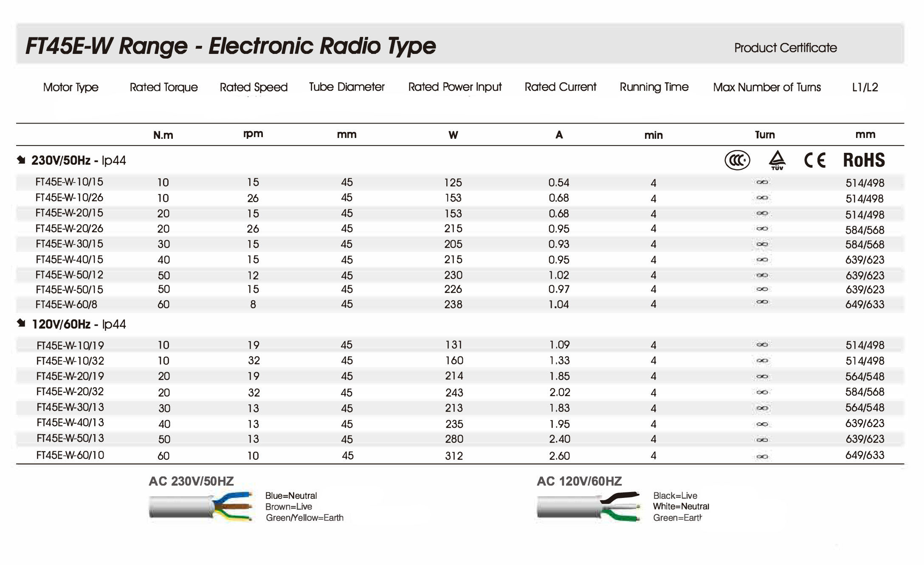Click the FT45E-W Range title heading
Viewport: 924px width, 565px height.
point(231,46)
